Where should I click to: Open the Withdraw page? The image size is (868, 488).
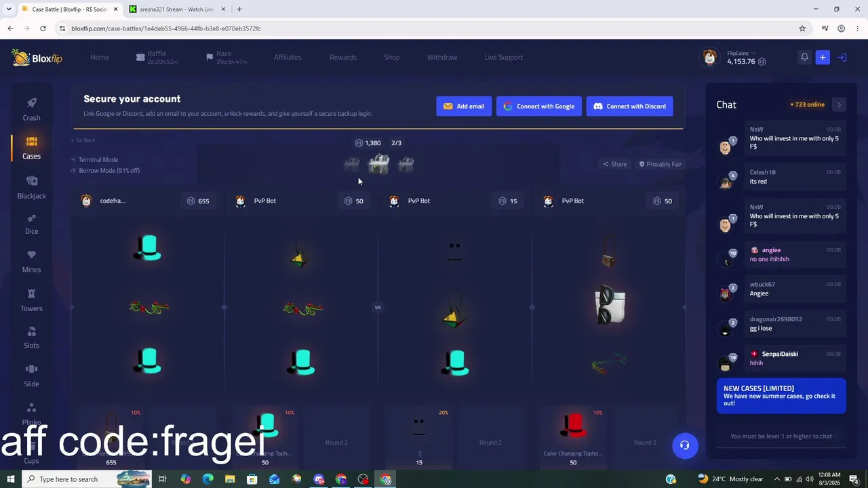click(x=442, y=58)
